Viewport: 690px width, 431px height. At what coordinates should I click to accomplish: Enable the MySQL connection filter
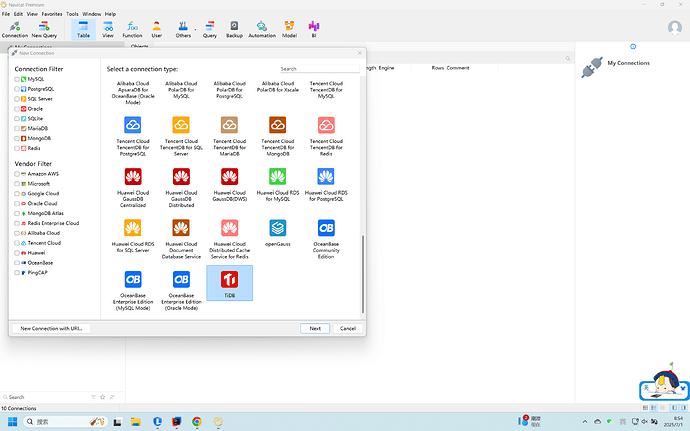17,79
